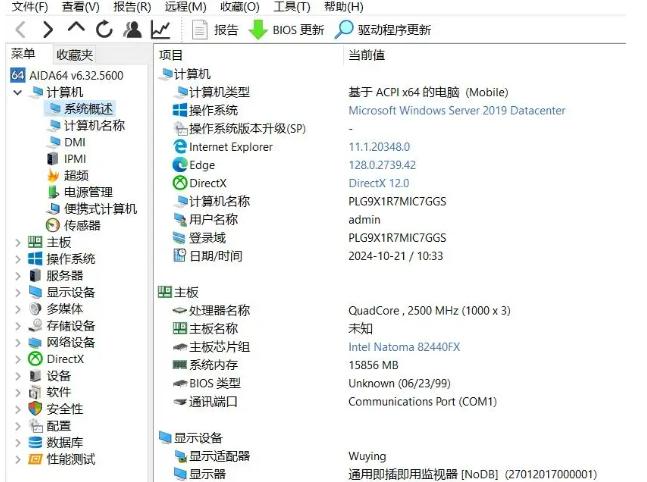Click BIOS 更新 button

287,30
